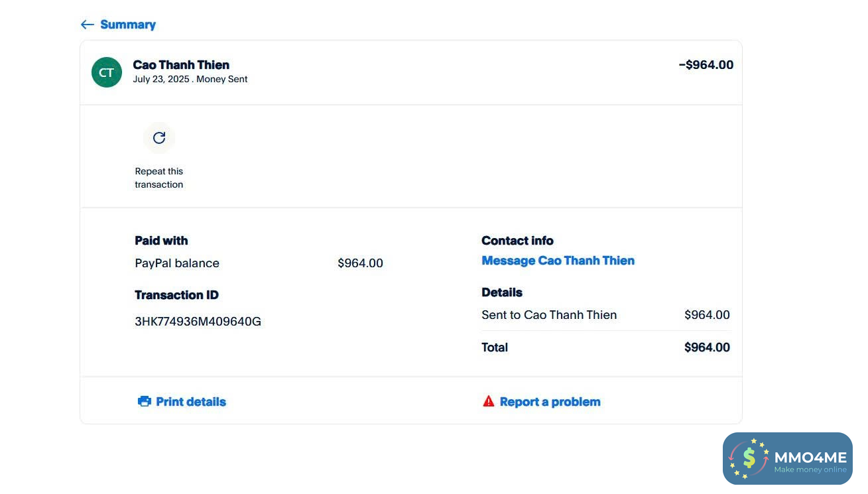Image resolution: width=868 pixels, height=494 pixels.
Task: Click the circular repeat transaction icon
Action: [159, 138]
